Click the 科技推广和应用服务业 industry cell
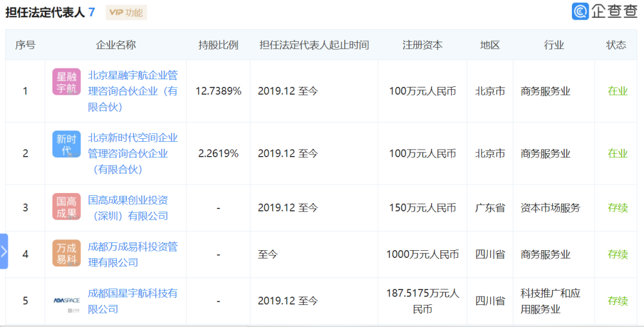 tap(550, 301)
